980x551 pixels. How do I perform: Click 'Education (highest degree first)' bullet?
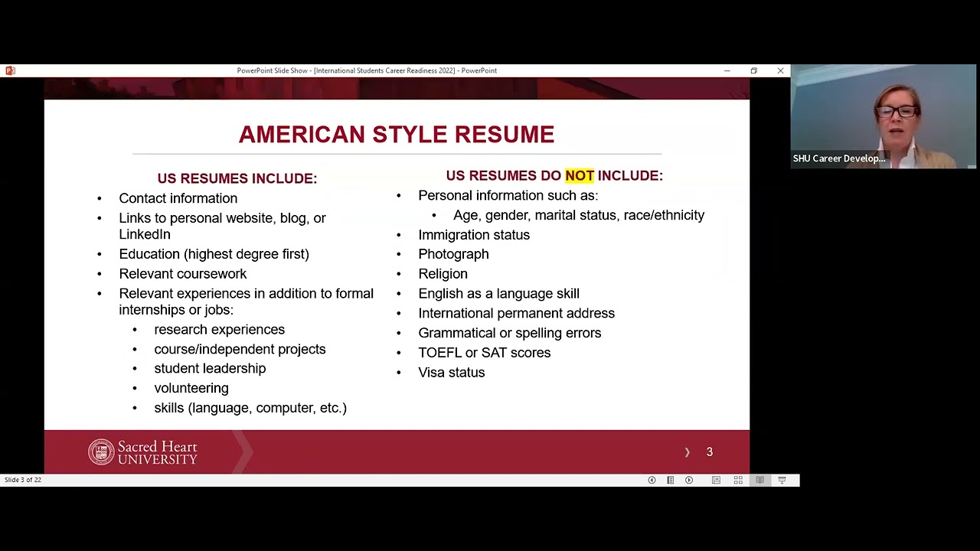[214, 254]
